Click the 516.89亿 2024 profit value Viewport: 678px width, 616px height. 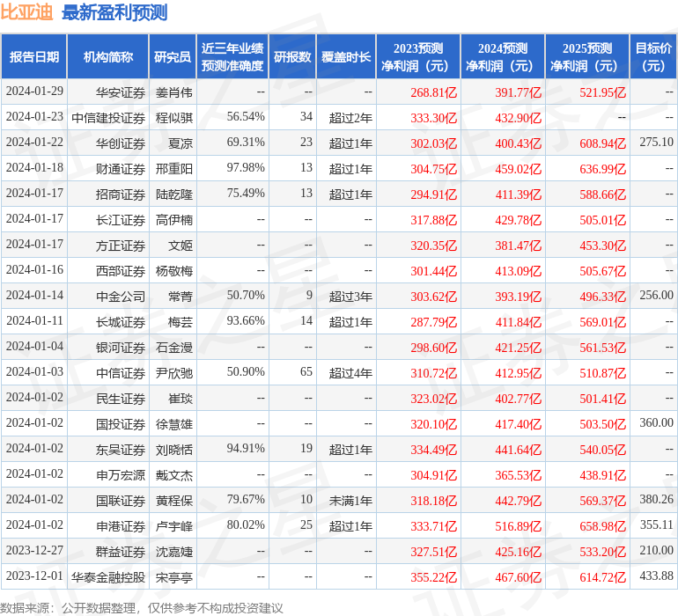coord(518,526)
